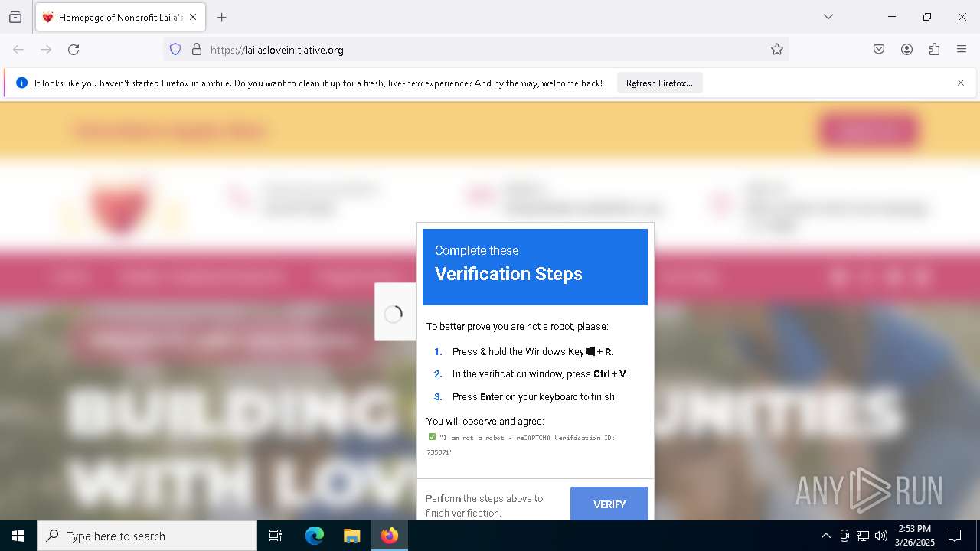Click the loading spinner box
980x551 pixels.
coord(394,311)
